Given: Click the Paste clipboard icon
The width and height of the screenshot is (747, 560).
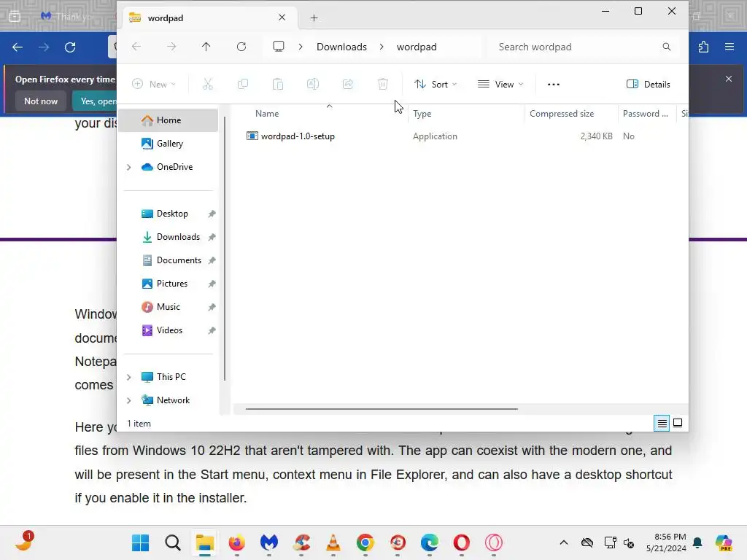Looking at the screenshot, I should pos(278,85).
